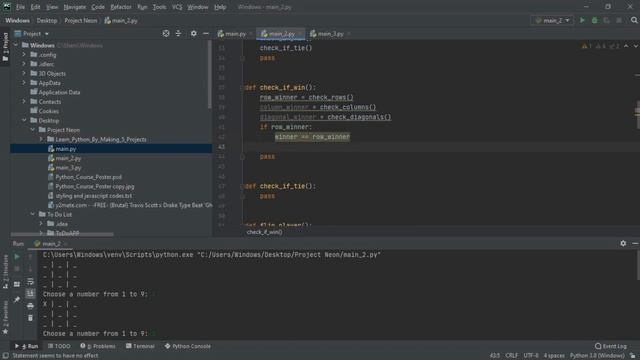Fold check_if_tie function at gutter marker
Image resolution: width=640 pixels, height=360 pixels.
point(242,186)
